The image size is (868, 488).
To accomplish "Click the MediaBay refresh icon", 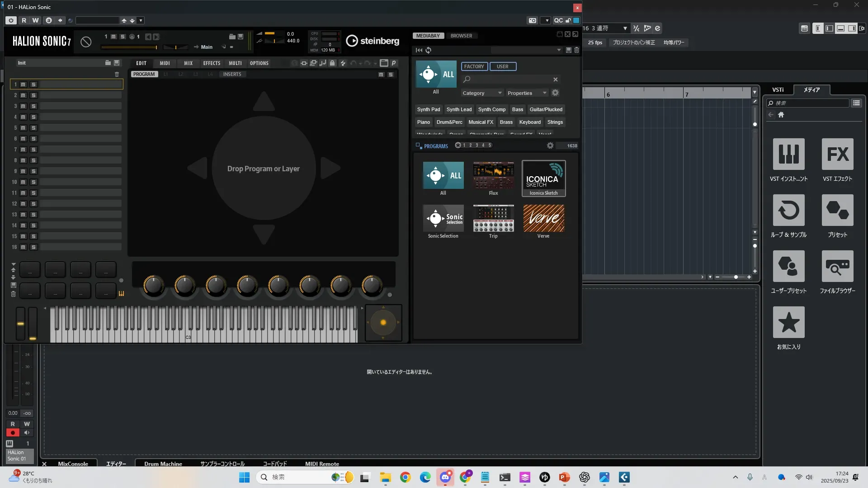I will point(428,50).
